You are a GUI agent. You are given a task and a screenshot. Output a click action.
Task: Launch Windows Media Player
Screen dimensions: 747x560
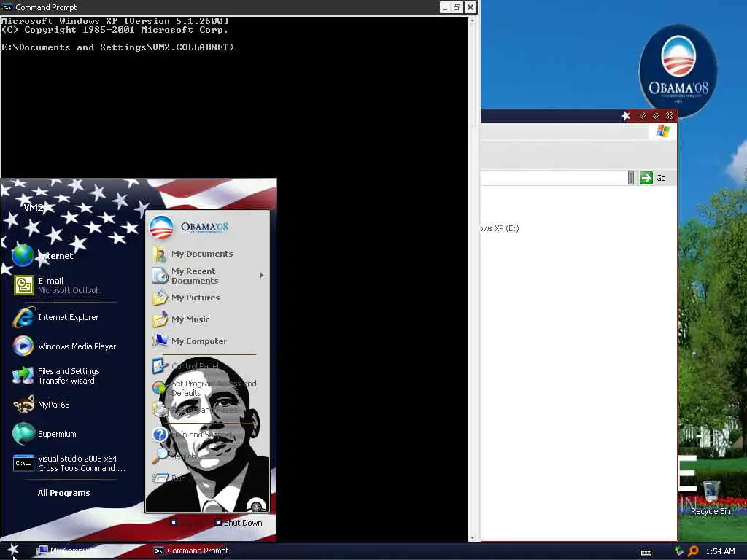point(64,346)
